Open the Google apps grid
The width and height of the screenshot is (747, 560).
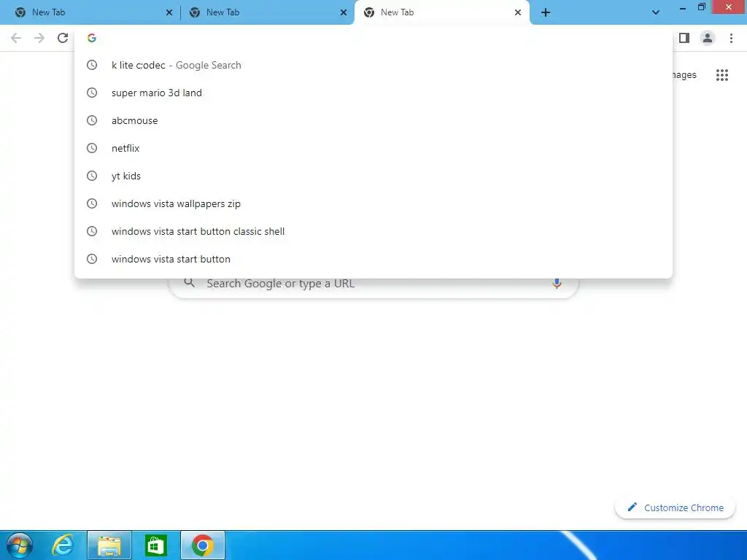(722, 75)
